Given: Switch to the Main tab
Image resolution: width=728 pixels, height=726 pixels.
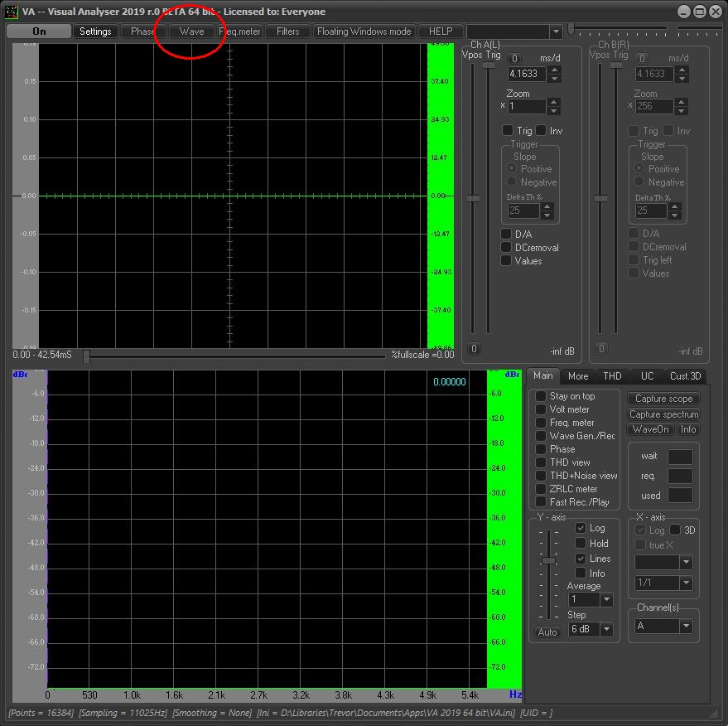Looking at the screenshot, I should pos(542,375).
